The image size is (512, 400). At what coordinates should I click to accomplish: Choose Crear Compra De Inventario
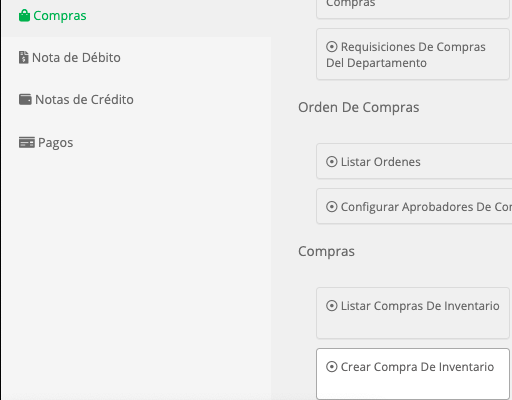pyautogui.click(x=413, y=374)
